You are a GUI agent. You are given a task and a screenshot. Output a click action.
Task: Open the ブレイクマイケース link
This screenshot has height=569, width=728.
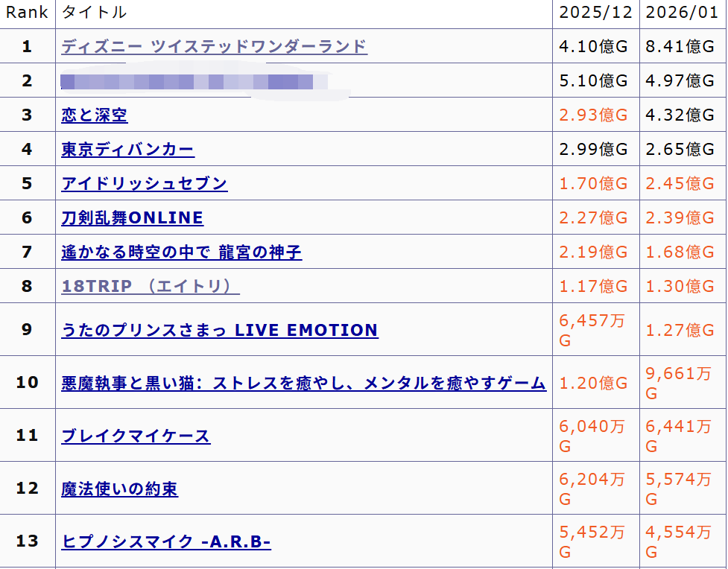coord(136,436)
